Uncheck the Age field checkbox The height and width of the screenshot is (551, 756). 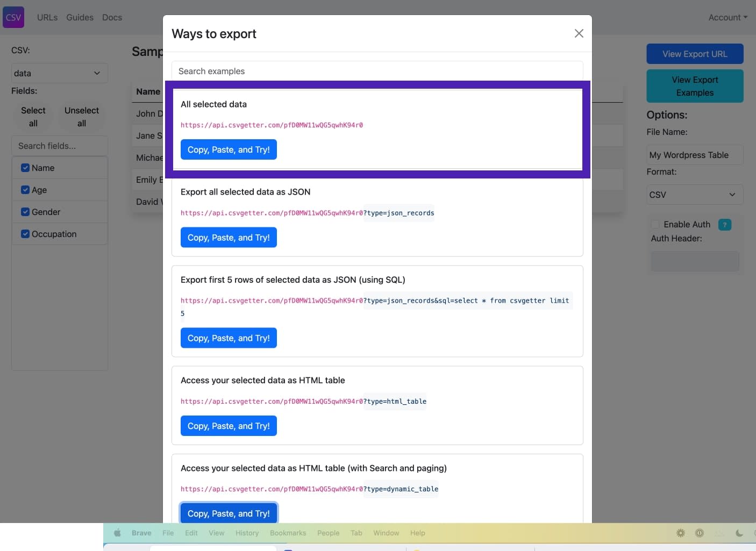click(x=25, y=189)
